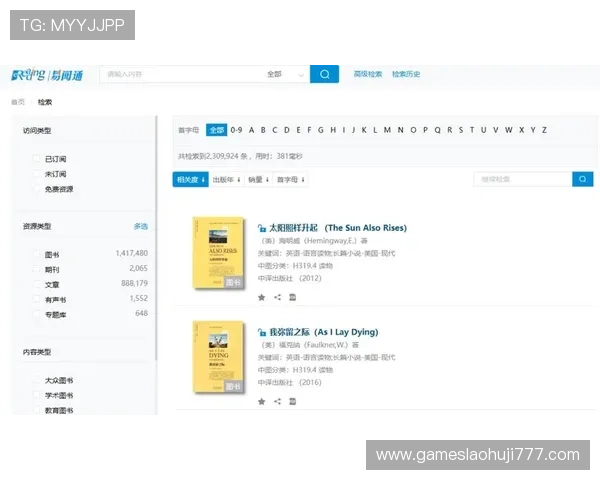Sort results by 销量

click(258, 179)
